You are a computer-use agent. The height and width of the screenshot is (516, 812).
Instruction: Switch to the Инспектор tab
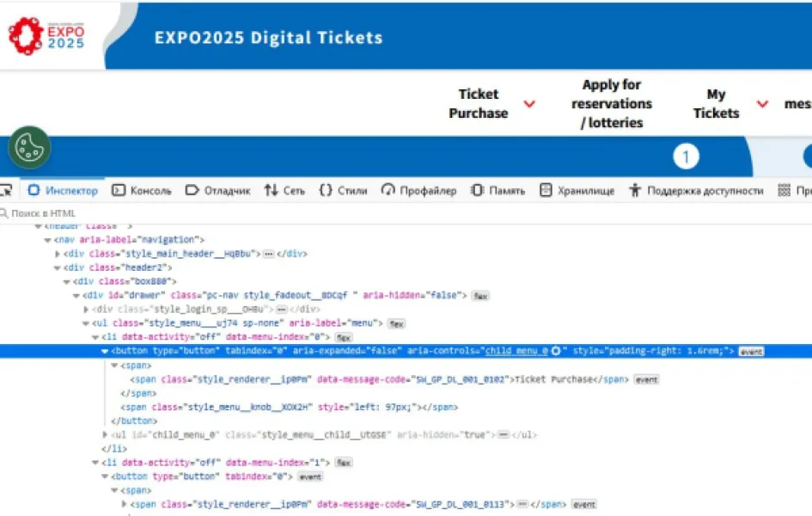63,191
